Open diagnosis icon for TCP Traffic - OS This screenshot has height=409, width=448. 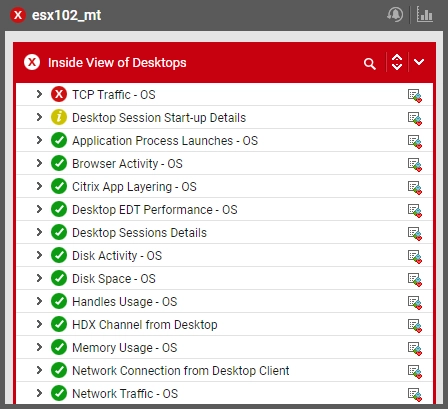click(x=415, y=95)
